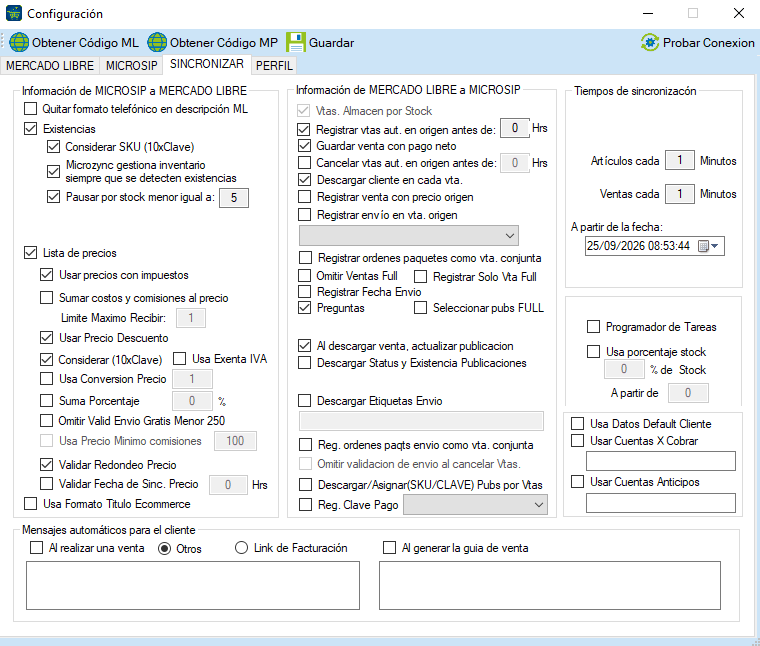Toggle the Preguntas checkbox
760x646 pixels.
pos(304,308)
